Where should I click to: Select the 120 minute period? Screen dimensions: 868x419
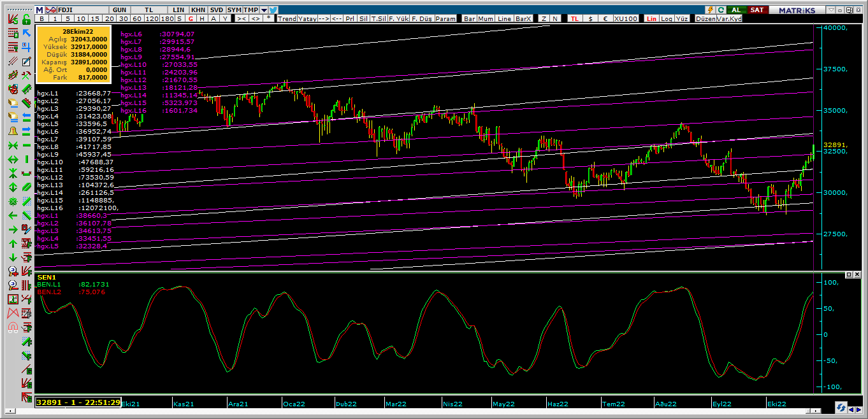click(x=152, y=18)
